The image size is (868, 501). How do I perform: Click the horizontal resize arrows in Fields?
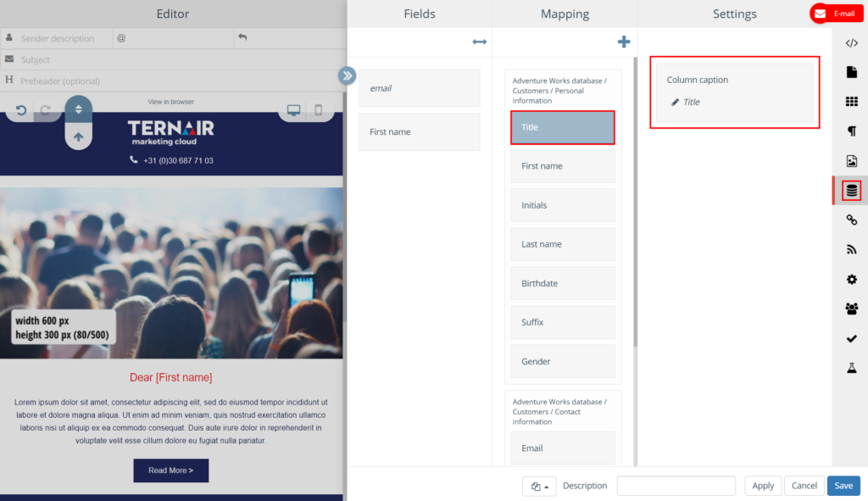pyautogui.click(x=480, y=42)
